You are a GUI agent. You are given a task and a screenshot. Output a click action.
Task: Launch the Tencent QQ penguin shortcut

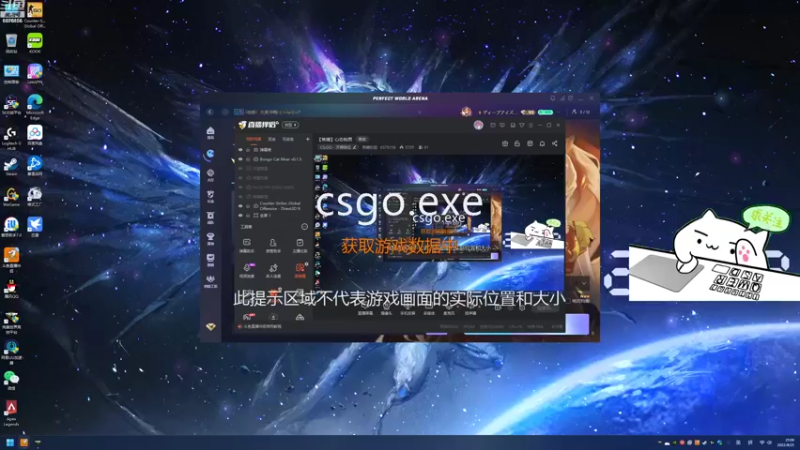(11, 288)
